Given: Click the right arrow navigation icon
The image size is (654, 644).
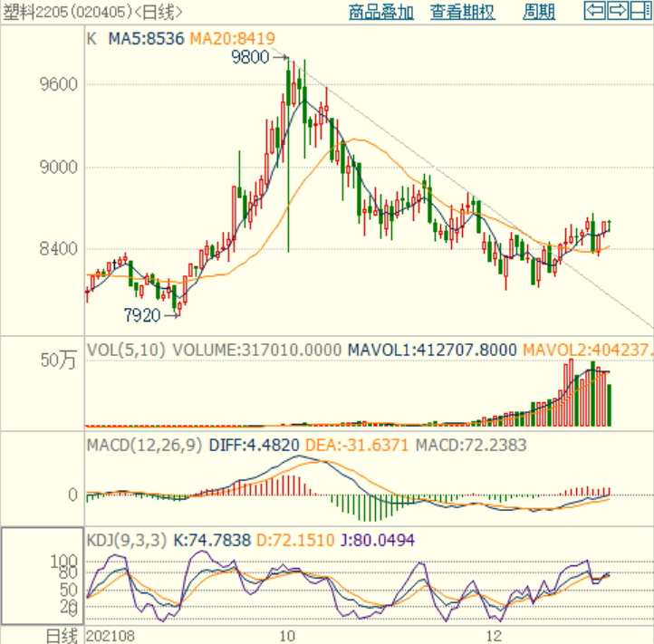Looking at the screenshot, I should (x=617, y=11).
